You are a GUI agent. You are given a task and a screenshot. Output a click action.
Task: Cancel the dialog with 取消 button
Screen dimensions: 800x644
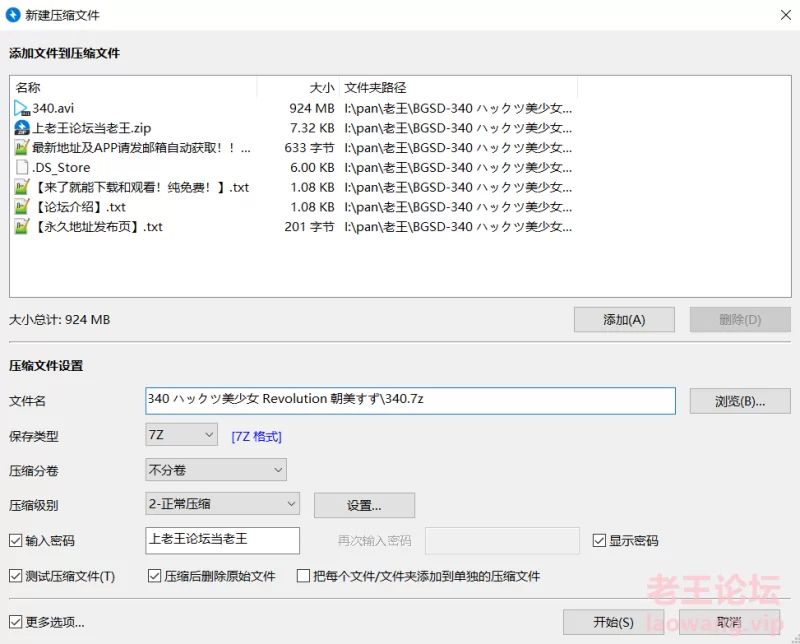[x=730, y=622]
